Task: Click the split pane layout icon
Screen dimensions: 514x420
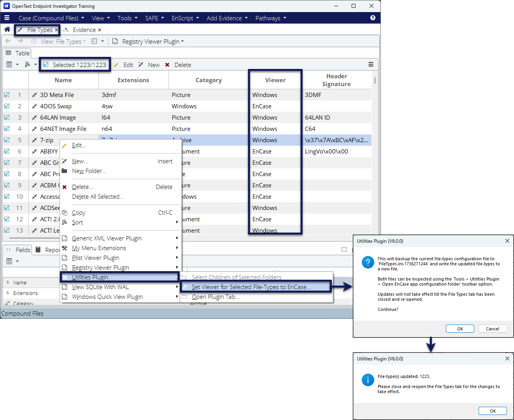Action: 94,41
